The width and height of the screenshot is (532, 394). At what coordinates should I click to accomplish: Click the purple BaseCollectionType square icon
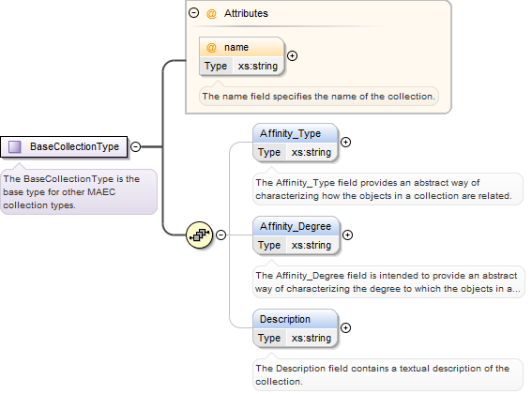click(x=15, y=146)
